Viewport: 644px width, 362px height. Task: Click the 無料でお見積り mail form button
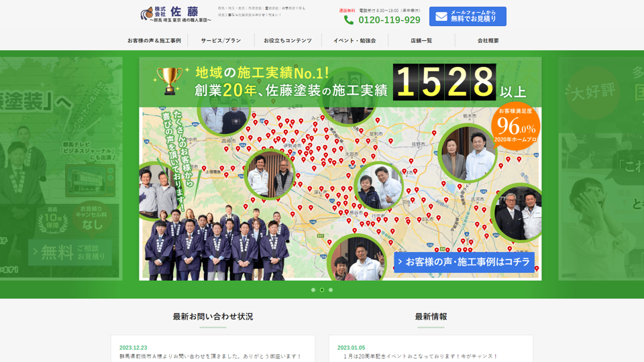pos(468,16)
